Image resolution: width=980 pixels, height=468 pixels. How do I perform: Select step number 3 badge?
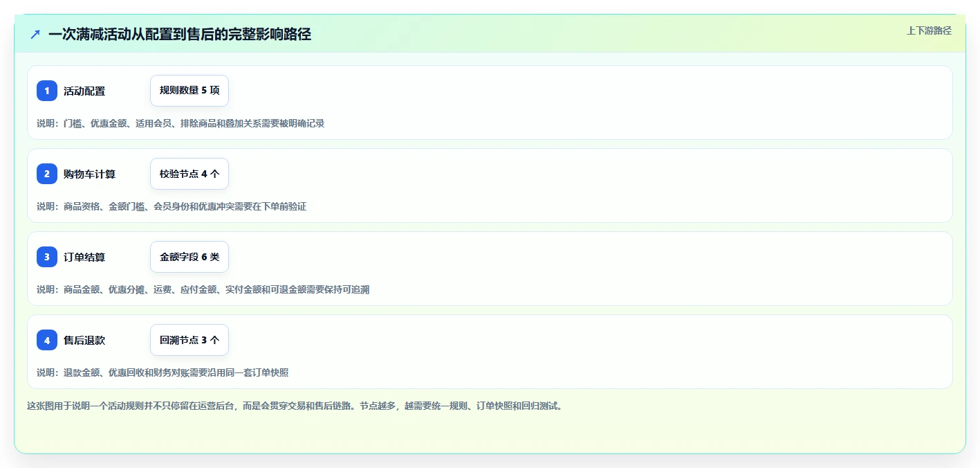[x=47, y=257]
